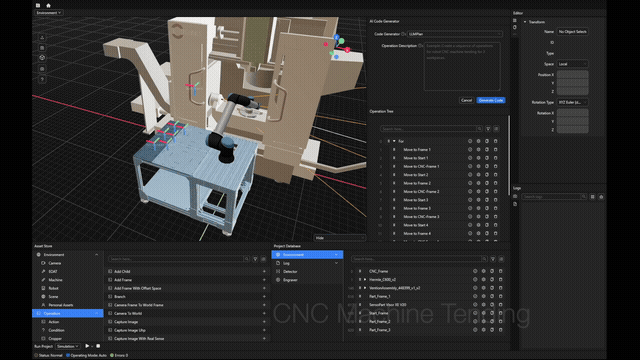Collapse the Environment group in Asset Store

pyautogui.click(x=97, y=255)
